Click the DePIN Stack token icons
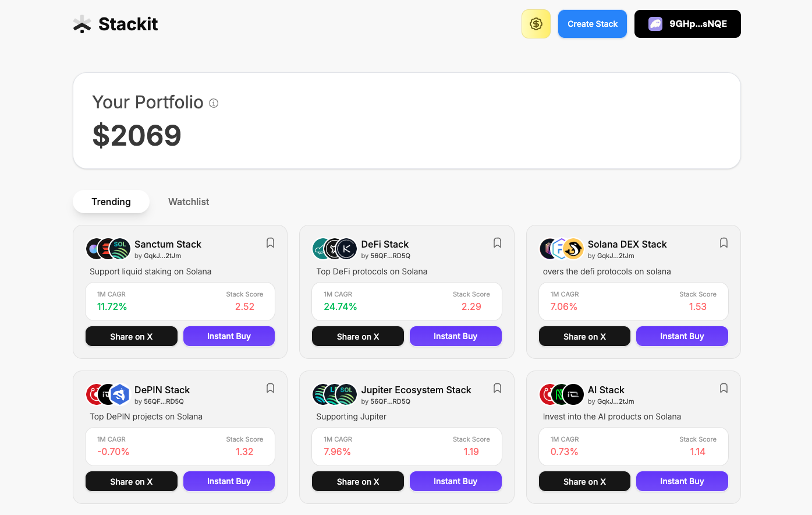The width and height of the screenshot is (812, 515). [x=108, y=394]
